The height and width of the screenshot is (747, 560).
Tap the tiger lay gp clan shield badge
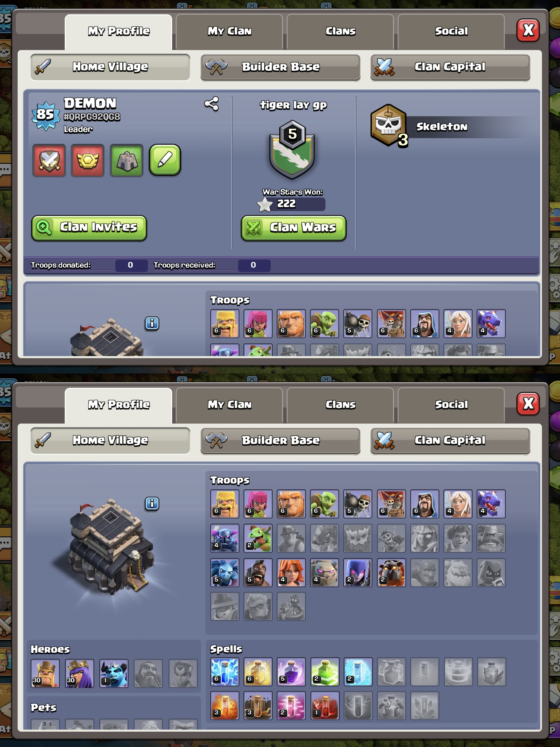point(292,149)
